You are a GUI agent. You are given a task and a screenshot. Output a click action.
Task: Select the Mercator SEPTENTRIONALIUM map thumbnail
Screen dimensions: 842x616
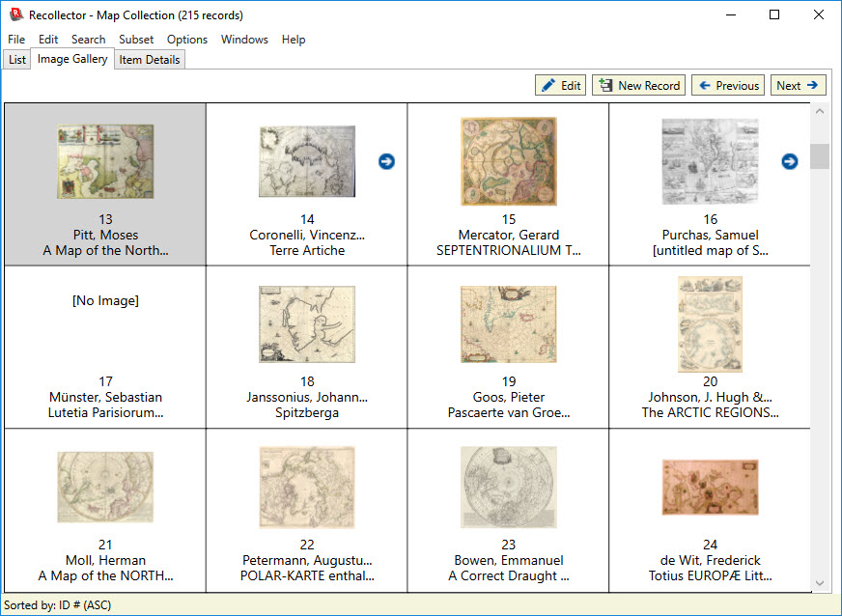pos(509,161)
